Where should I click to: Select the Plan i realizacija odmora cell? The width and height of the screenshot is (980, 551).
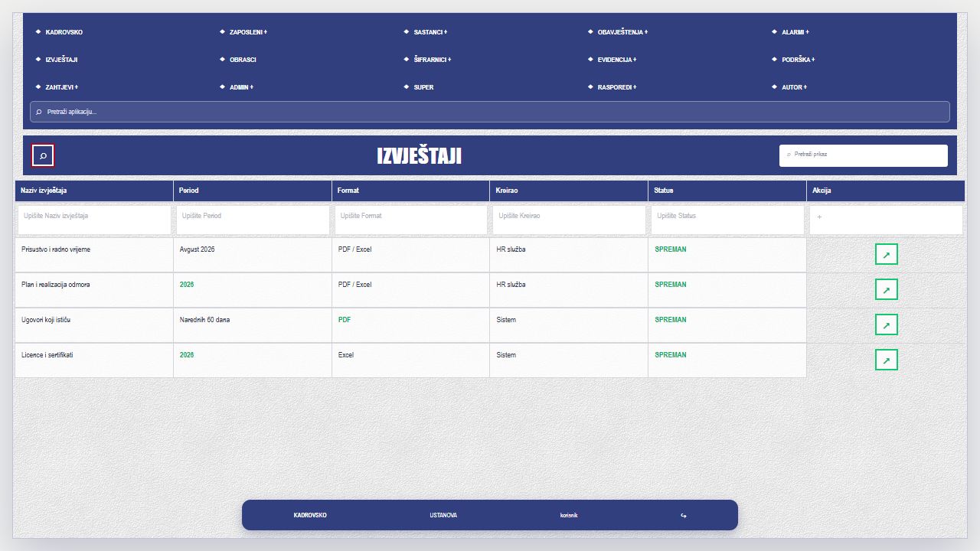coord(94,290)
